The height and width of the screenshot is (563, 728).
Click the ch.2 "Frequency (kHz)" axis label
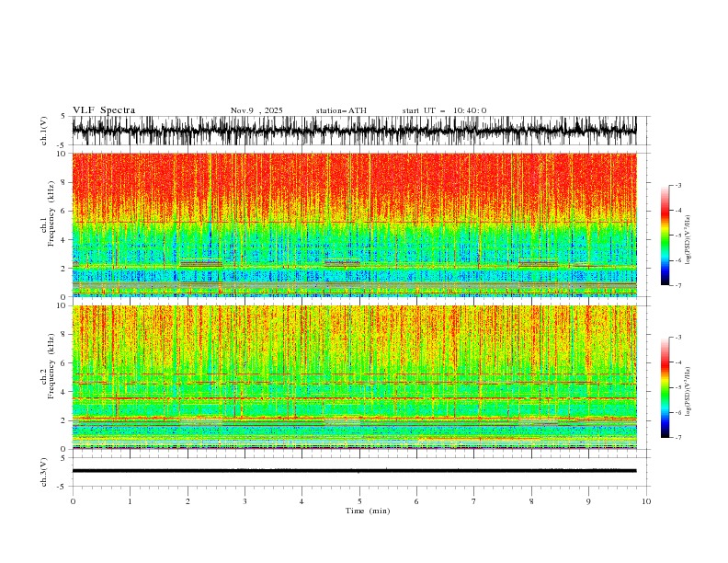click(51, 365)
